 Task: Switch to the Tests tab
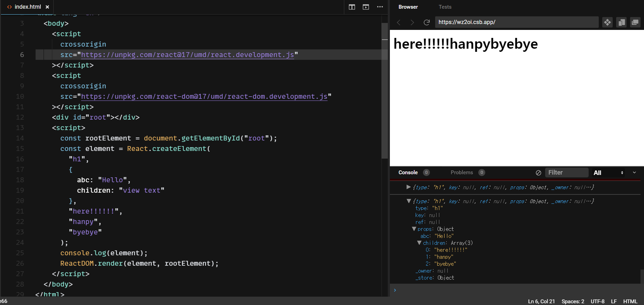pyautogui.click(x=445, y=7)
